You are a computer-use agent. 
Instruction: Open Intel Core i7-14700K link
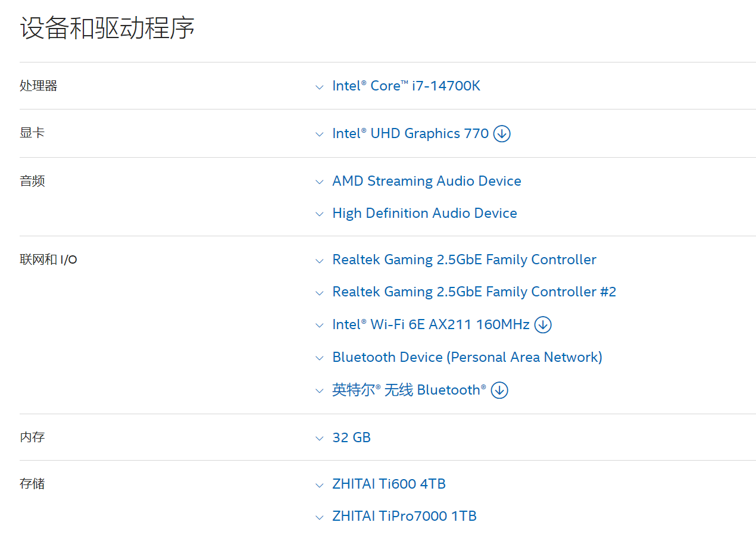point(406,86)
